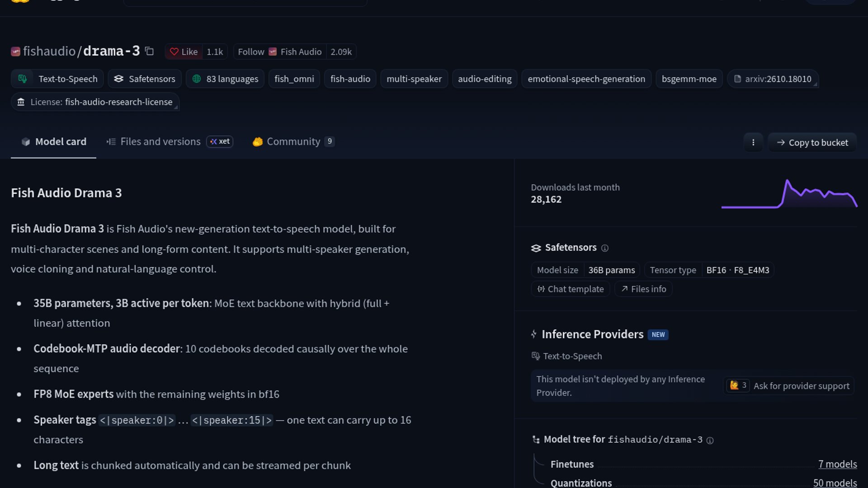
Task: Open the Chat template button
Action: 571,289
